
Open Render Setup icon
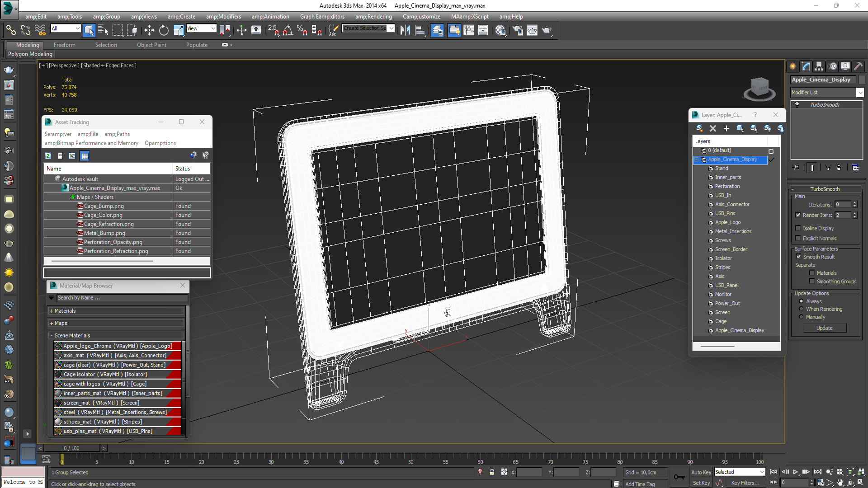click(x=517, y=30)
